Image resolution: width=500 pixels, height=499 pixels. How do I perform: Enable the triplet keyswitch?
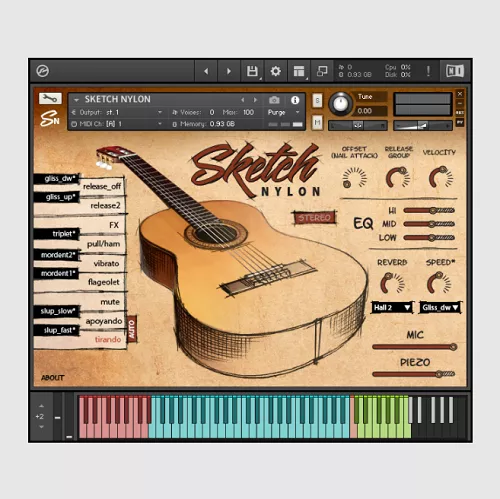[x=57, y=234]
